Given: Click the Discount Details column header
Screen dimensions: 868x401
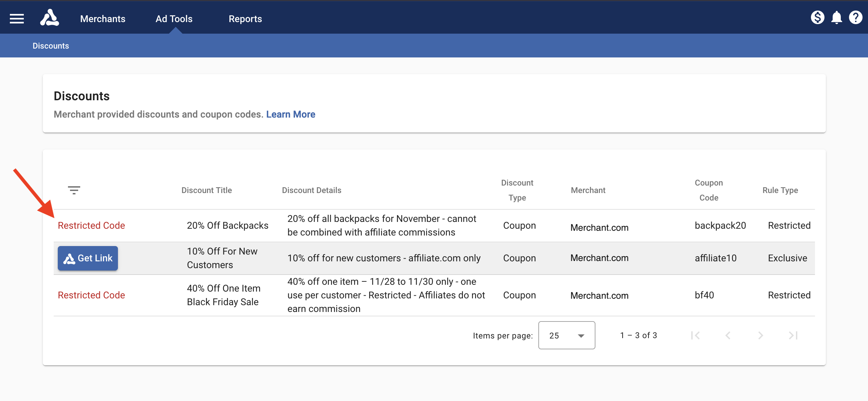Looking at the screenshot, I should tap(312, 190).
